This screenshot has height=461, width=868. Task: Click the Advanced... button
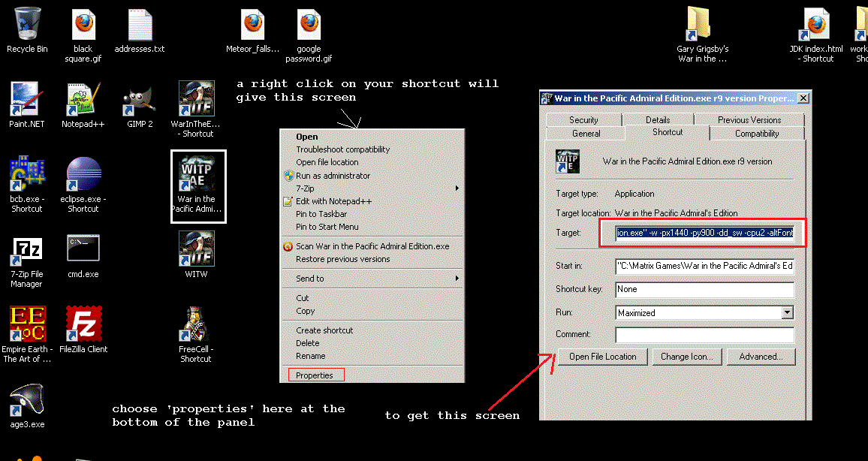click(x=761, y=357)
